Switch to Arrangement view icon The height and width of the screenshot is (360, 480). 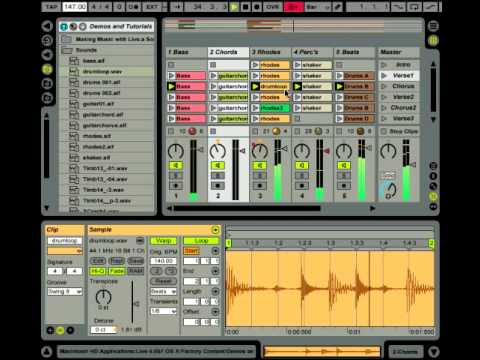pyautogui.click(x=433, y=26)
